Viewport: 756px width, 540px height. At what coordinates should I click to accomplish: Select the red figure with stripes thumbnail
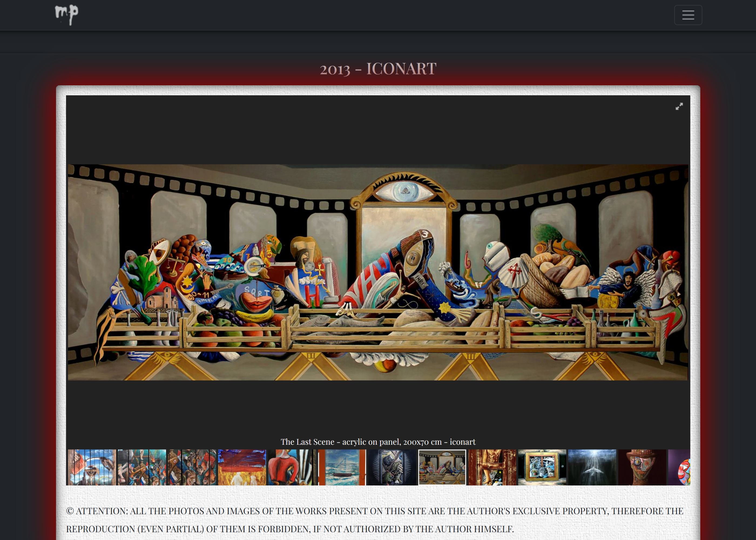tap(292, 467)
